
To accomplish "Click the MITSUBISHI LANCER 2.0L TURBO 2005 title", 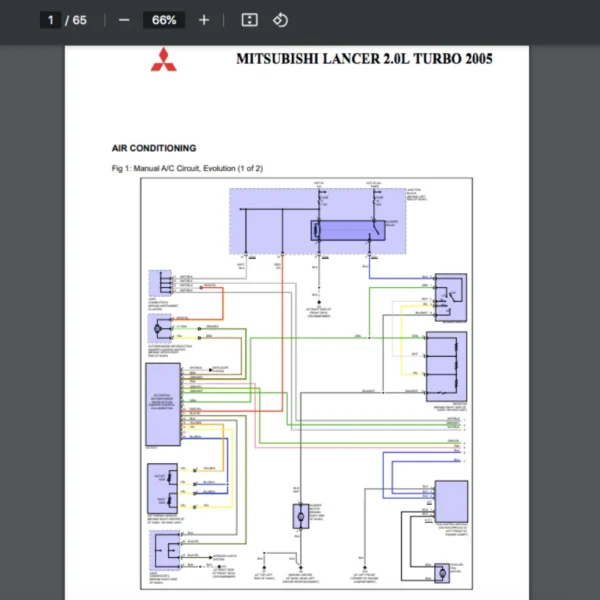I will pos(364,59).
